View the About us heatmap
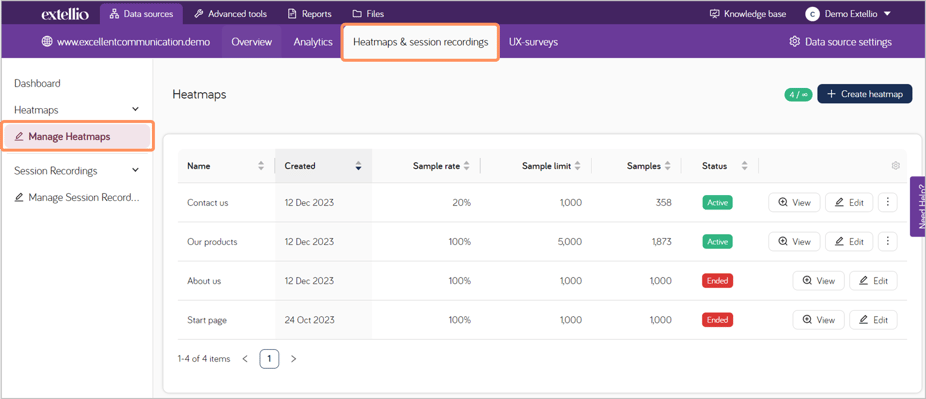The width and height of the screenshot is (926, 399). click(818, 281)
